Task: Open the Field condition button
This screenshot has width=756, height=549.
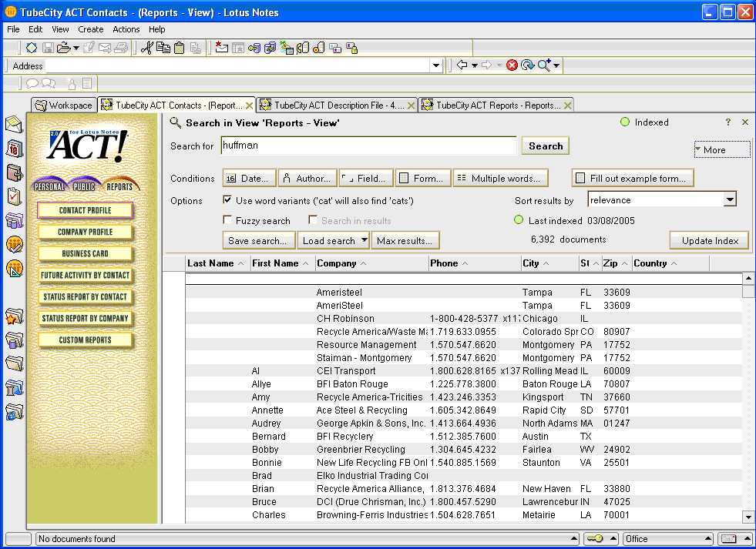Action: pyautogui.click(x=366, y=178)
